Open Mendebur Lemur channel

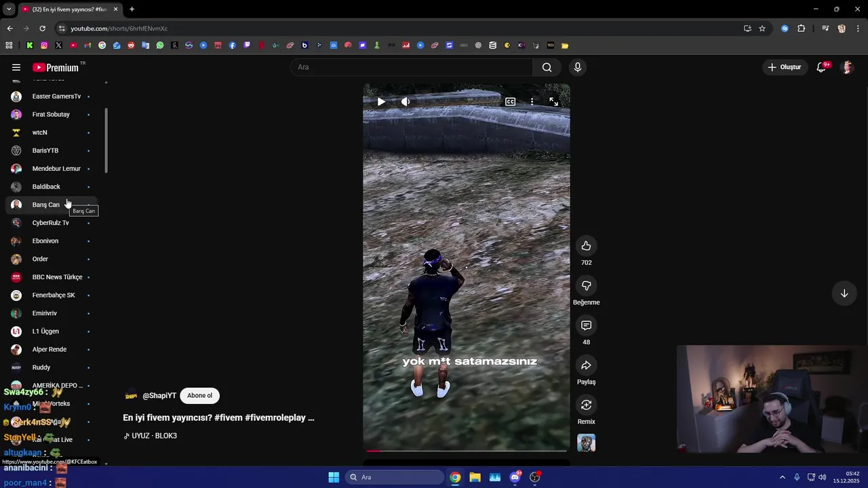coord(53,169)
